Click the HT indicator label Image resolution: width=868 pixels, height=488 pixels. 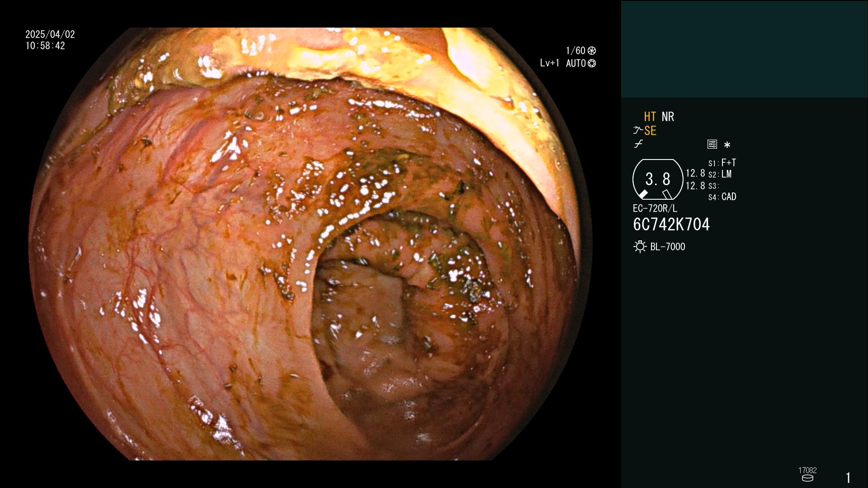(x=650, y=117)
